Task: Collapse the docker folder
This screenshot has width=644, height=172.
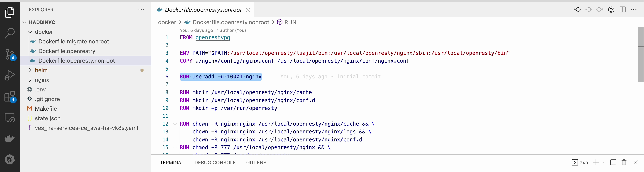Action: [30, 32]
